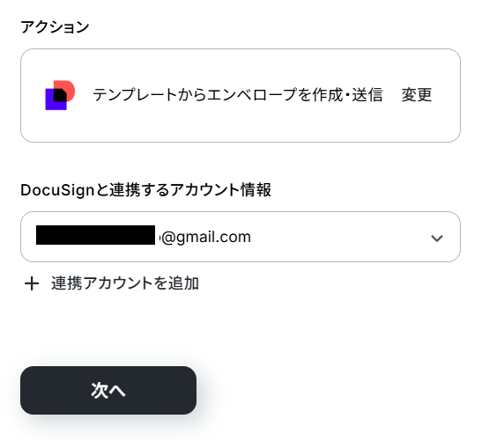Open the gmail.com account dropdown
Viewport: 504px width, 441px height.
(x=241, y=237)
